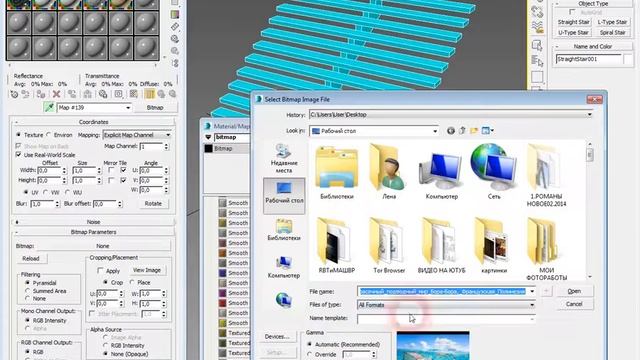Select the Environ radio button
The width and height of the screenshot is (640, 360).
tap(49, 135)
